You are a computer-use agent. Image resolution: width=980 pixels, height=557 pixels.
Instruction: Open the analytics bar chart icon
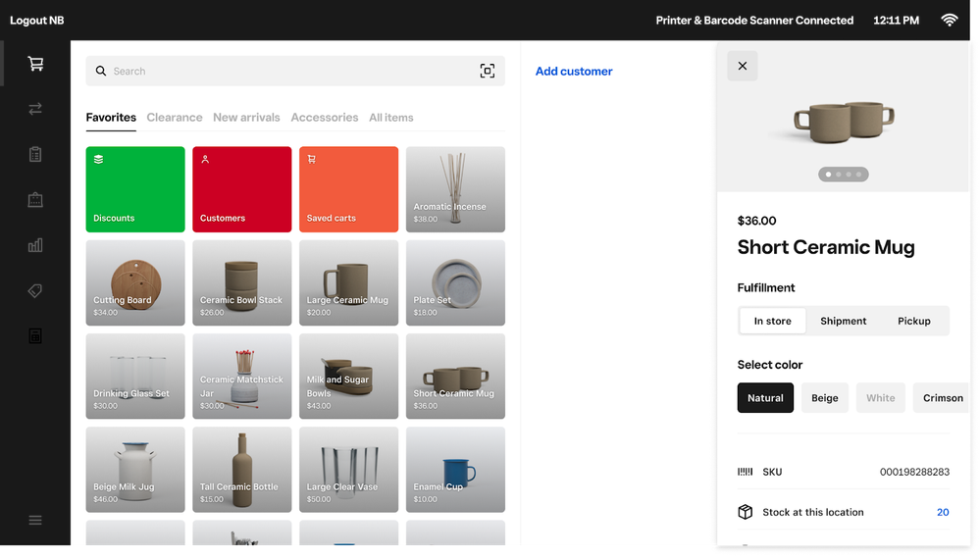35,245
